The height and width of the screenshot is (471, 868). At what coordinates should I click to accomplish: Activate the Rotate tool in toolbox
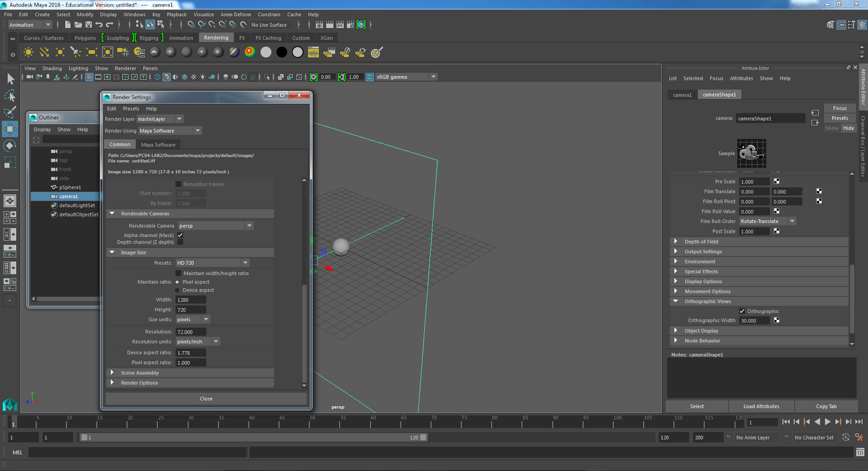10,145
